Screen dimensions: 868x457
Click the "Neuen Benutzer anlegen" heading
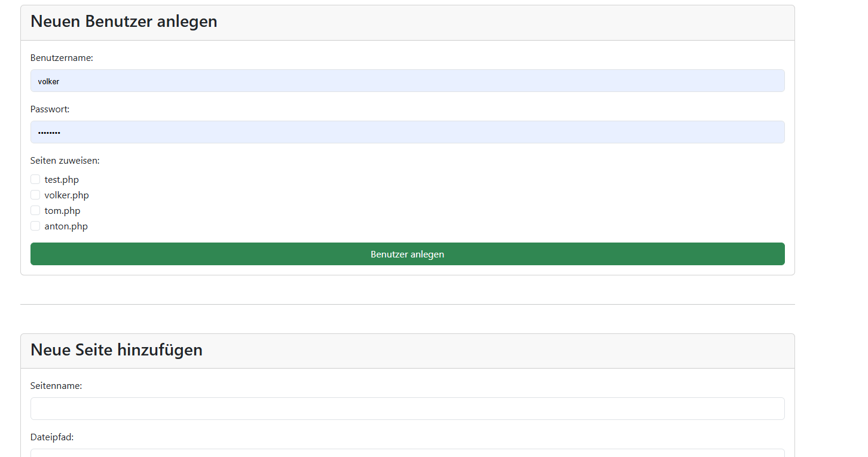tap(124, 22)
